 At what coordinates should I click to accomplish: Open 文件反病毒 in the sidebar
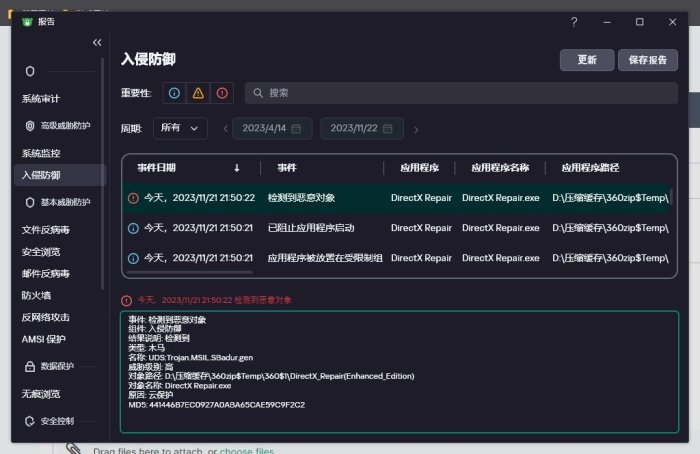click(x=46, y=230)
